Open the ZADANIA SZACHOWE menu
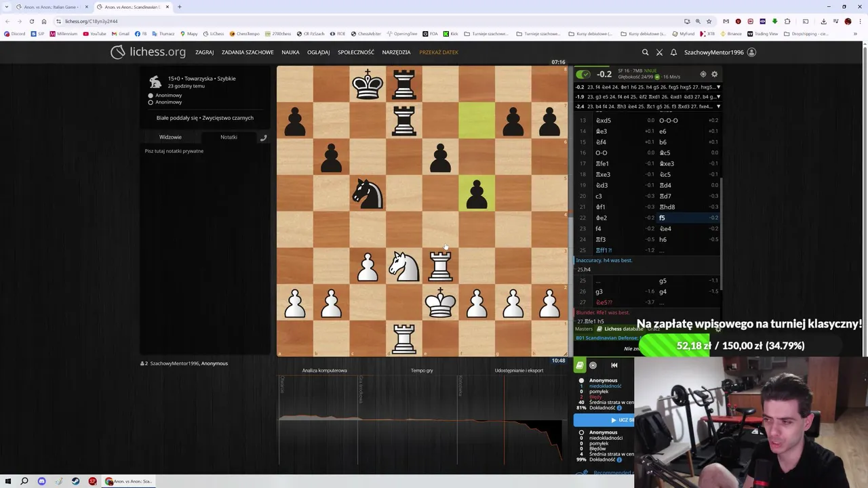This screenshot has height=488, width=868. 248,52
